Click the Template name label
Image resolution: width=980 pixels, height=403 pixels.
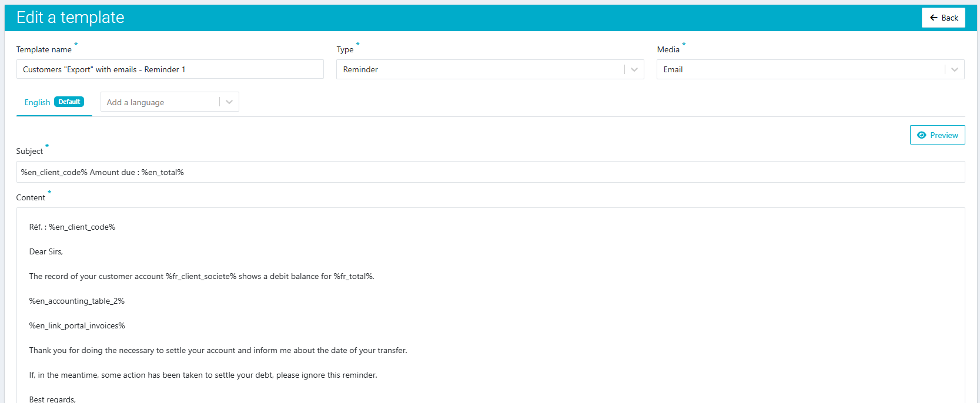[44, 49]
